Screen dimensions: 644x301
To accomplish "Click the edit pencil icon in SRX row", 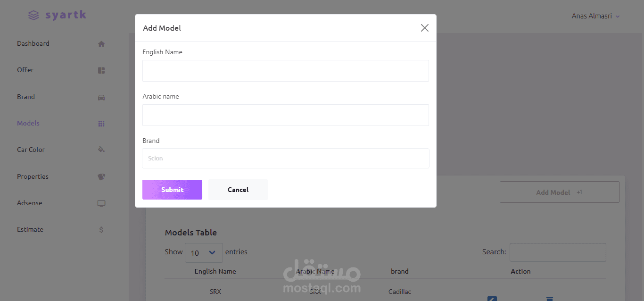I will click(492, 299).
